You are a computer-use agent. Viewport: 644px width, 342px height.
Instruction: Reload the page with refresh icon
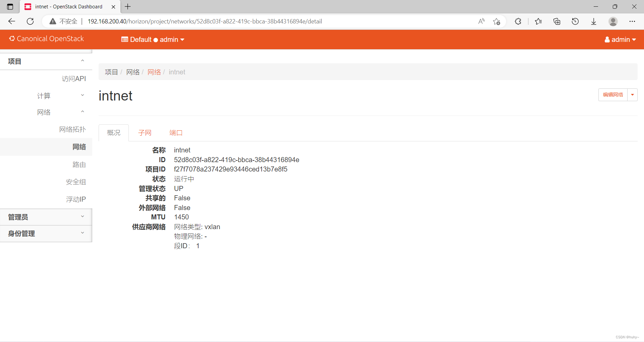30,21
